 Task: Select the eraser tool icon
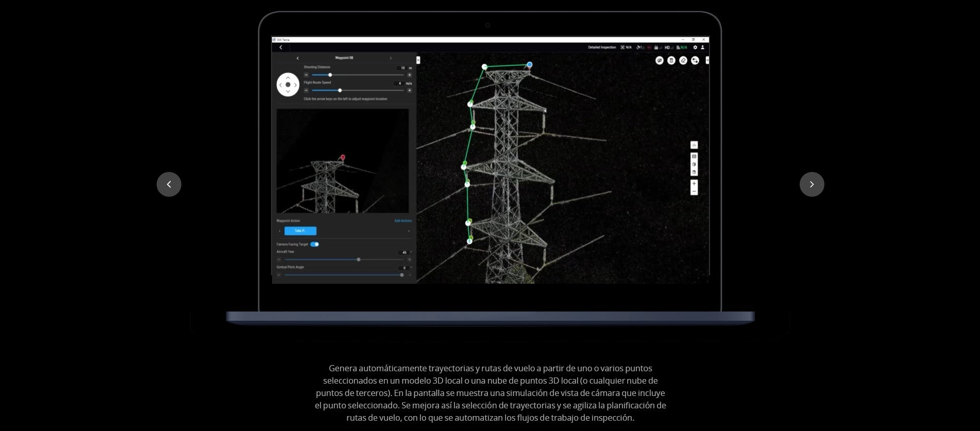[683, 61]
